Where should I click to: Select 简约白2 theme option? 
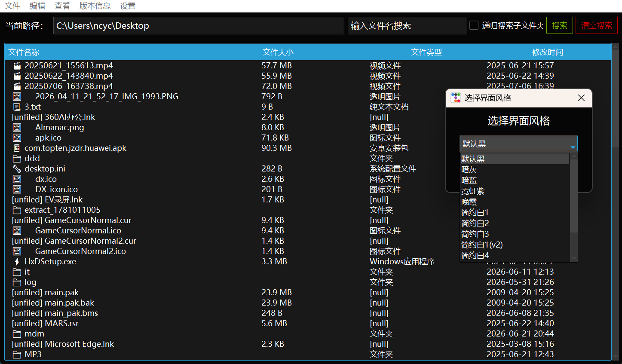point(515,223)
